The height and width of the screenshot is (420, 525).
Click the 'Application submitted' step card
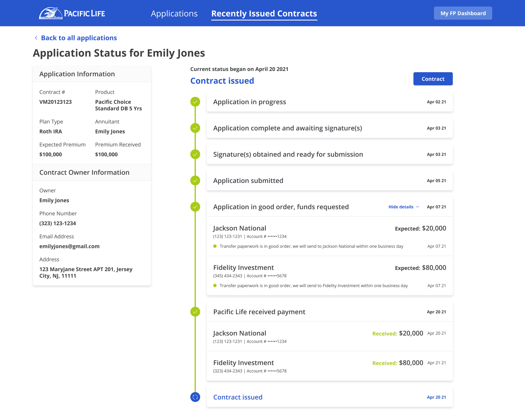(x=329, y=181)
